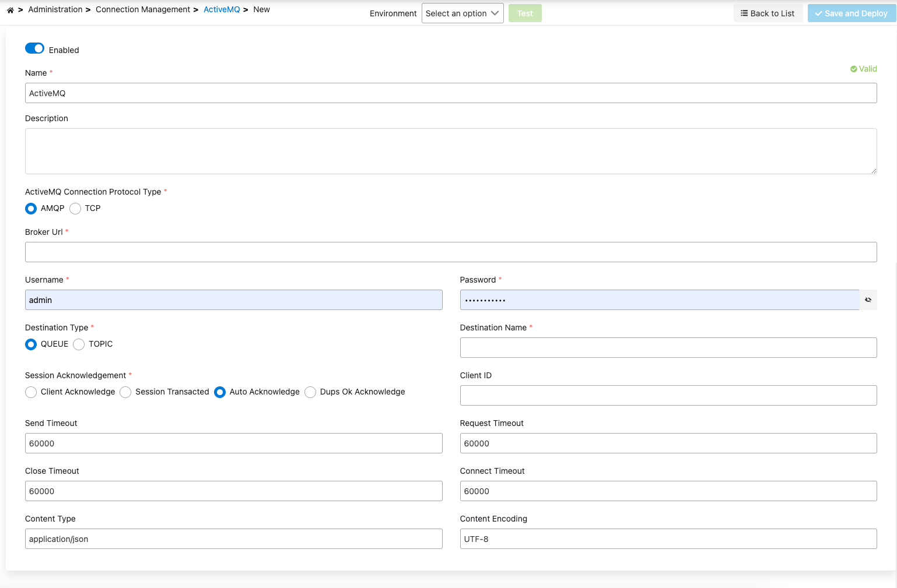The image size is (897, 588).
Task: Select Client Acknowledge session option
Action: point(31,392)
